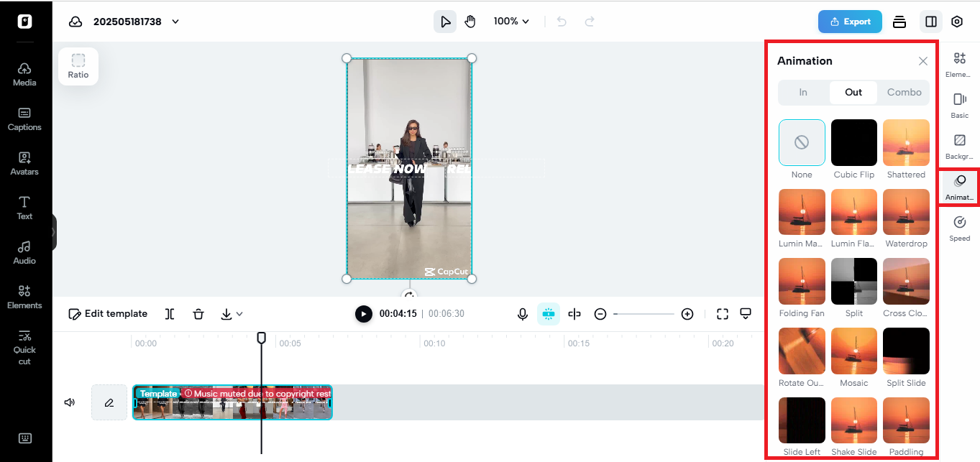Open the Avatars panel
Image resolution: width=980 pixels, height=462 pixels.
tap(24, 164)
